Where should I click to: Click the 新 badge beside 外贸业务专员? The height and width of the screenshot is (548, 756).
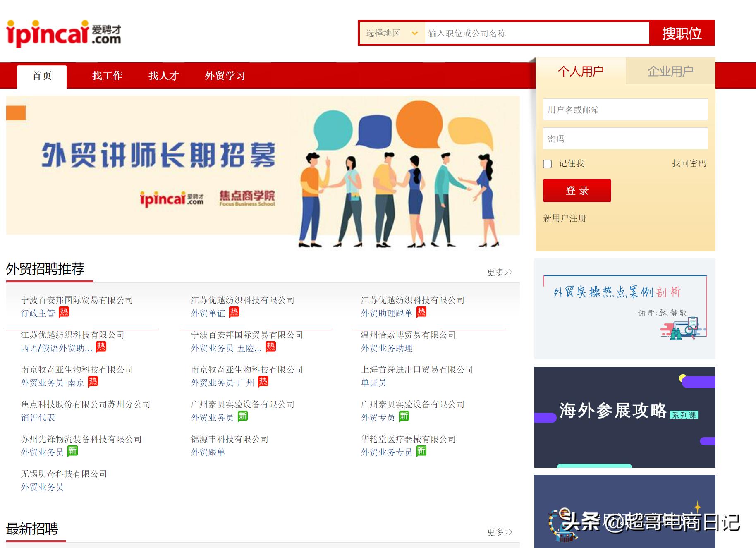tap(421, 451)
